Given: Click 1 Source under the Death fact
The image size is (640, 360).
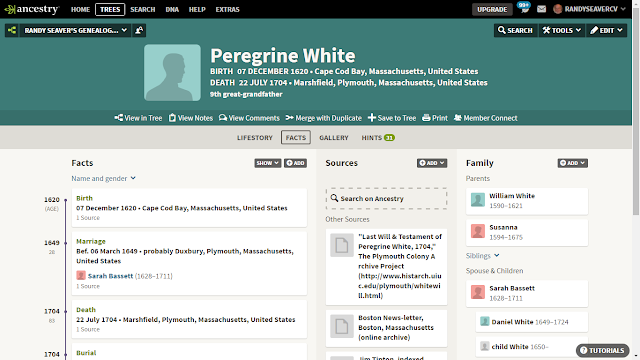Looking at the screenshot, I should coord(88,329).
